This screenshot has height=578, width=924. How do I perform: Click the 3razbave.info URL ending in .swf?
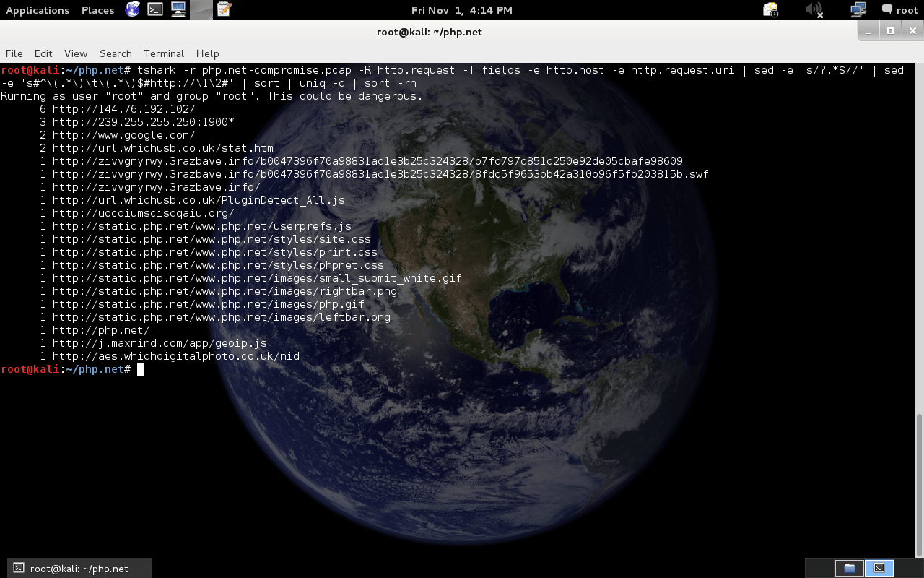point(380,174)
